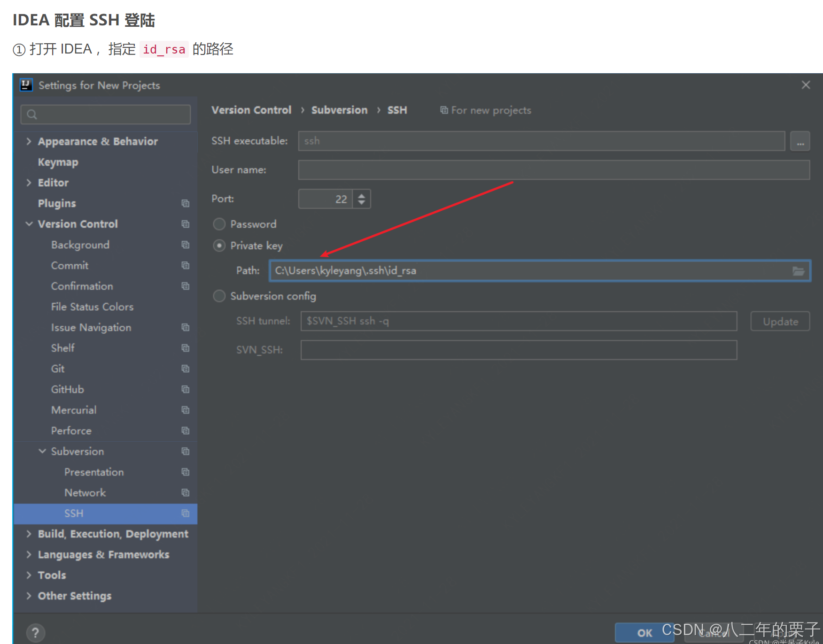Click the per-project icon beside Issue Navigation
This screenshot has width=823, height=644.
(186, 327)
